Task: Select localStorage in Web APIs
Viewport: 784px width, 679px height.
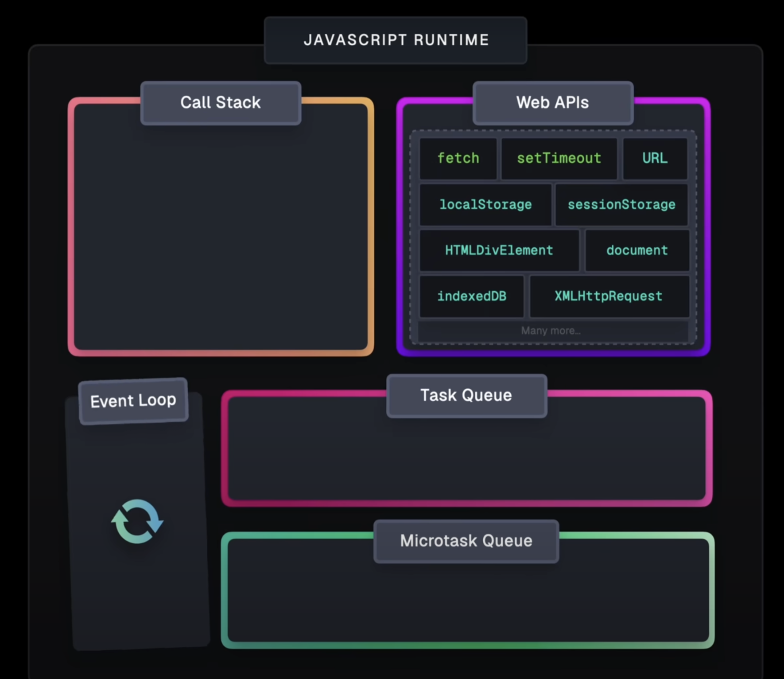Action: [x=485, y=205]
